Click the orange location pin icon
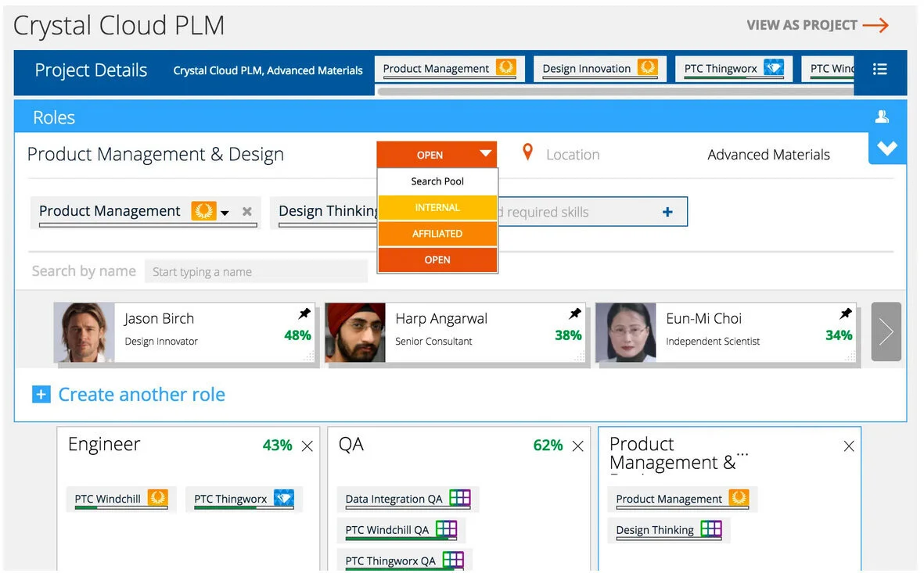 coord(528,152)
